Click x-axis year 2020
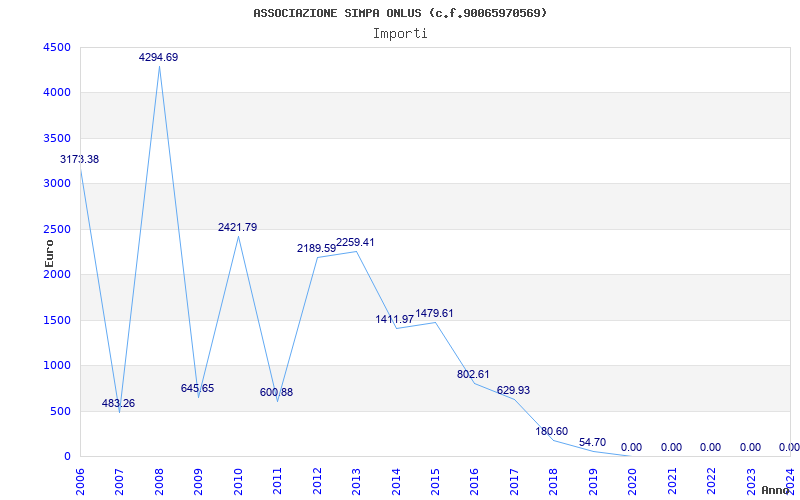This screenshot has width=800, height=500. coord(632,482)
